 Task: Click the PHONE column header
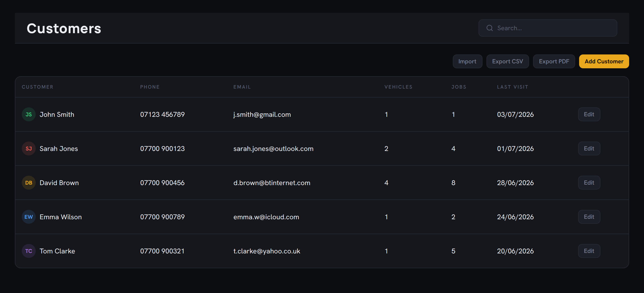[x=150, y=87]
